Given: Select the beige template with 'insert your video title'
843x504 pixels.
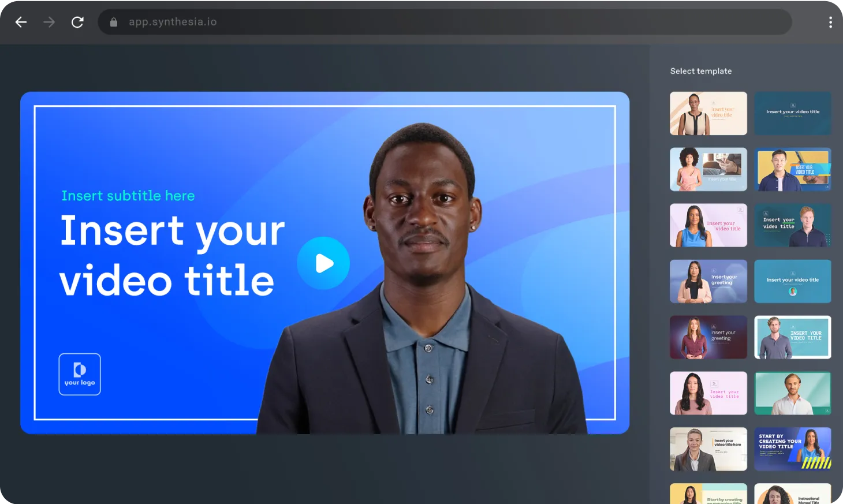Looking at the screenshot, I should click(708, 113).
